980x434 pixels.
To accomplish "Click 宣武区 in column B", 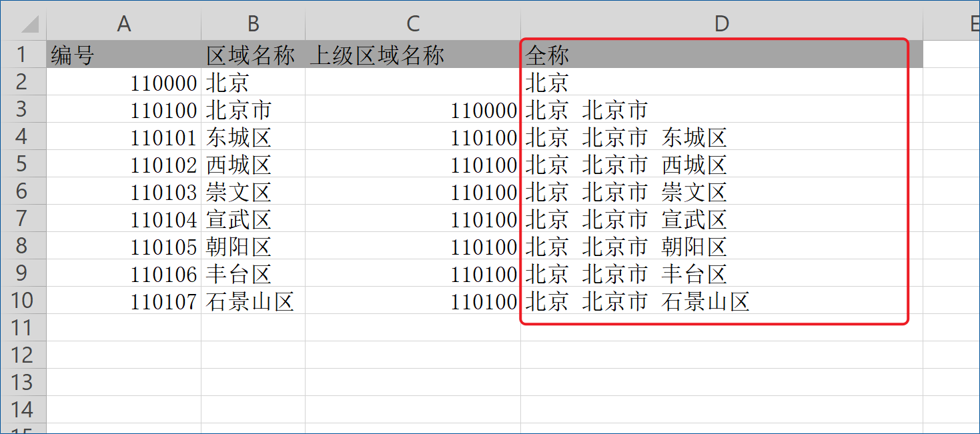I will (253, 218).
